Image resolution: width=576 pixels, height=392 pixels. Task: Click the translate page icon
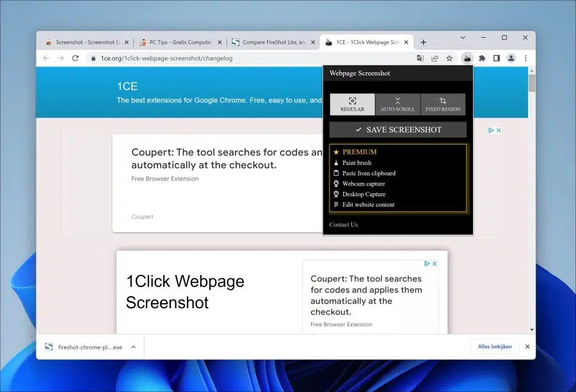[x=420, y=58]
